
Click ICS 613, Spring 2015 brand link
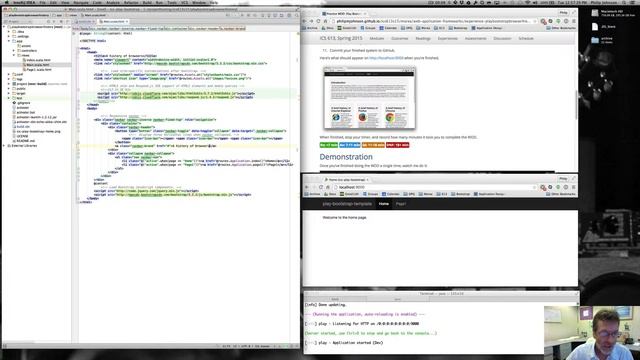point(341,38)
